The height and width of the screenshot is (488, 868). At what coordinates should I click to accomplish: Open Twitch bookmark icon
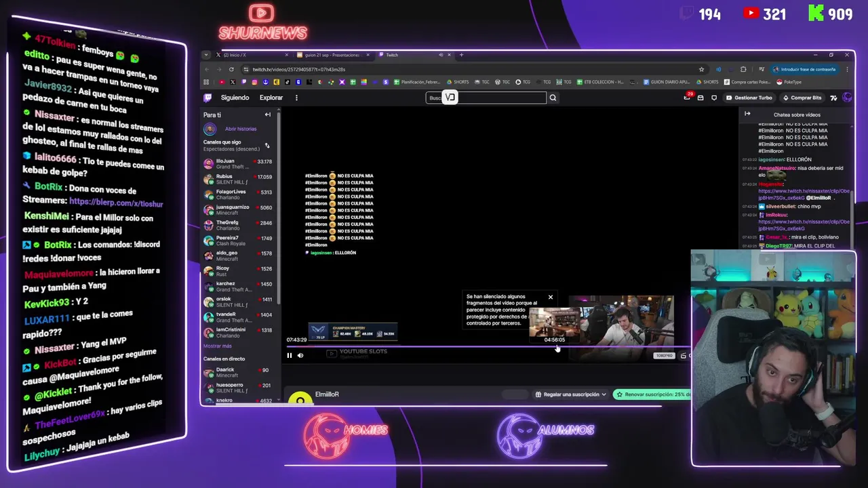(243, 82)
